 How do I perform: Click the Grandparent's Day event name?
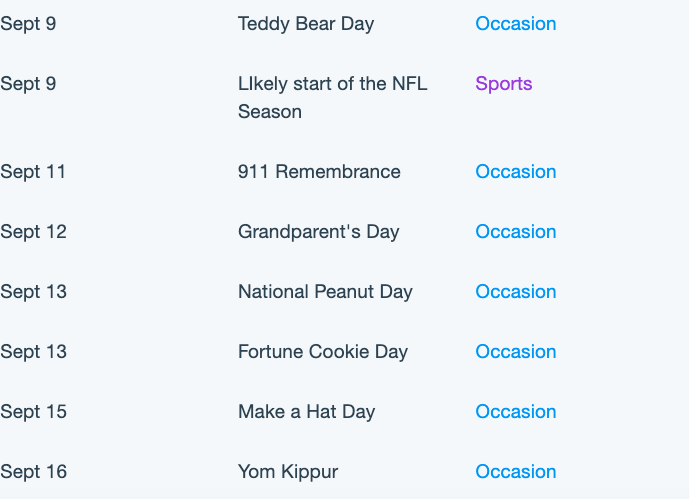tap(319, 232)
